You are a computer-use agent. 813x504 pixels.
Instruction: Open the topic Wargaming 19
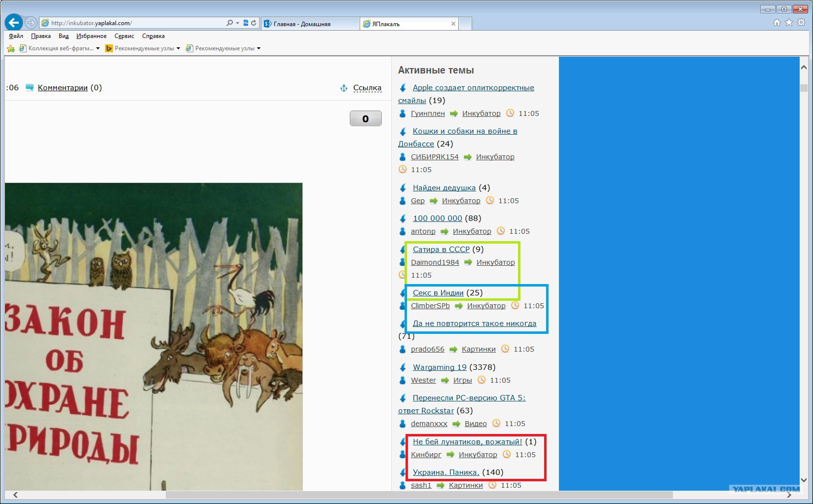(440, 367)
